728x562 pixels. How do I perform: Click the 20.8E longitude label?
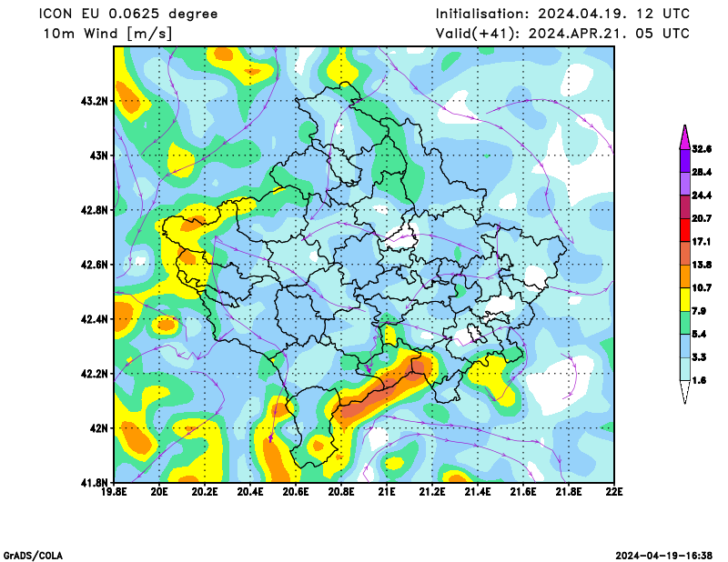point(342,492)
